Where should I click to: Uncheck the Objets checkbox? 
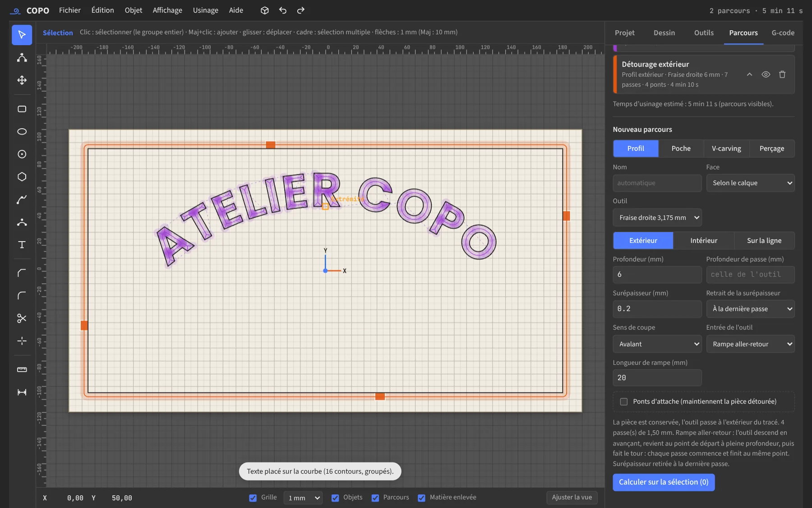(x=335, y=498)
